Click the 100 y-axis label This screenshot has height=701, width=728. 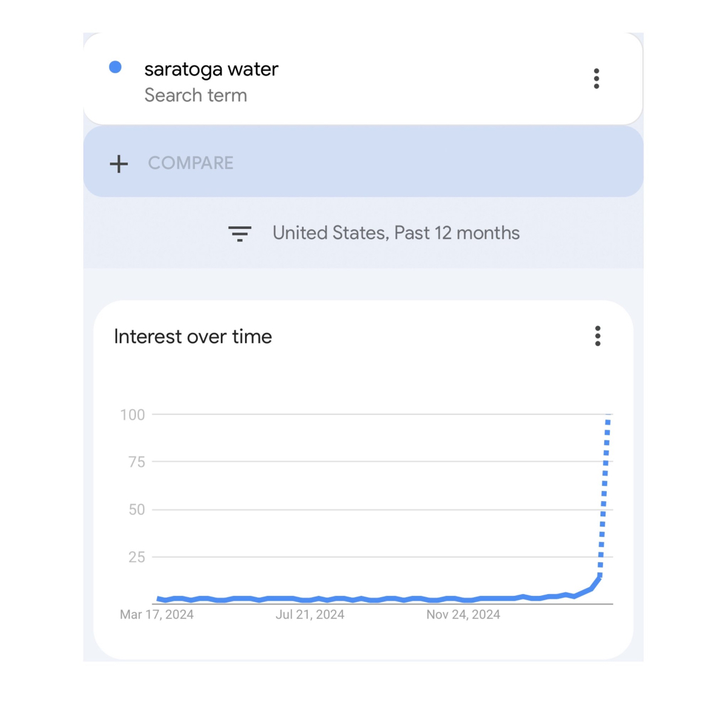tap(133, 415)
